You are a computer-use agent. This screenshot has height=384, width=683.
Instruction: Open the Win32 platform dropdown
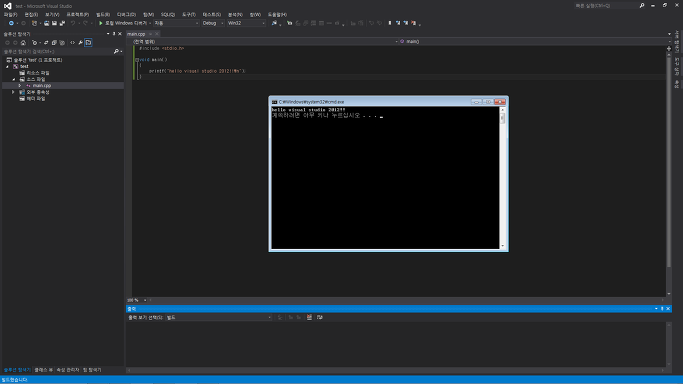pos(246,23)
